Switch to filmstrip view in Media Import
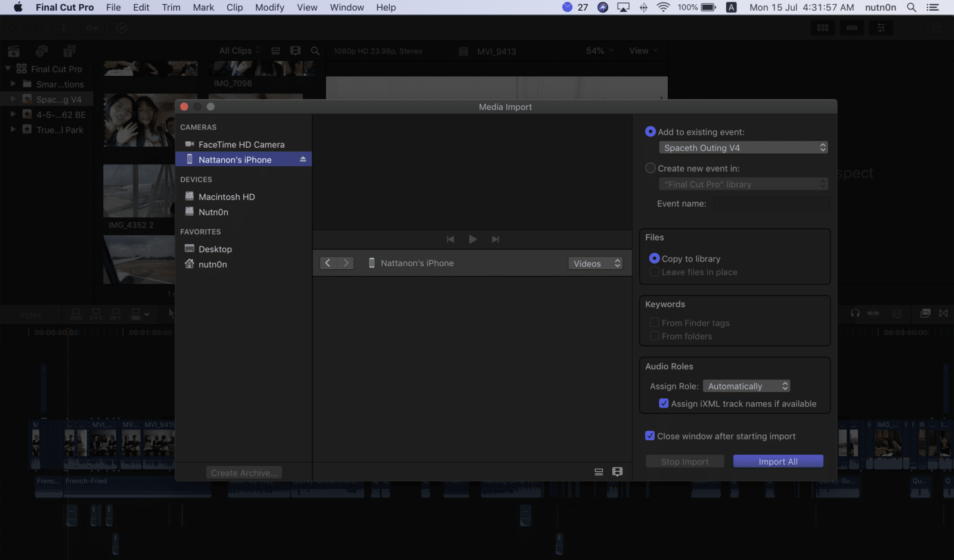Viewport: 954px width, 560px height. tap(617, 472)
